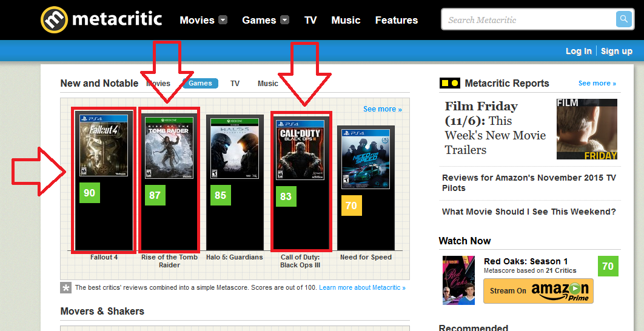Click the green 70 Red Oaks Metascore
644x331 pixels.
tap(608, 266)
